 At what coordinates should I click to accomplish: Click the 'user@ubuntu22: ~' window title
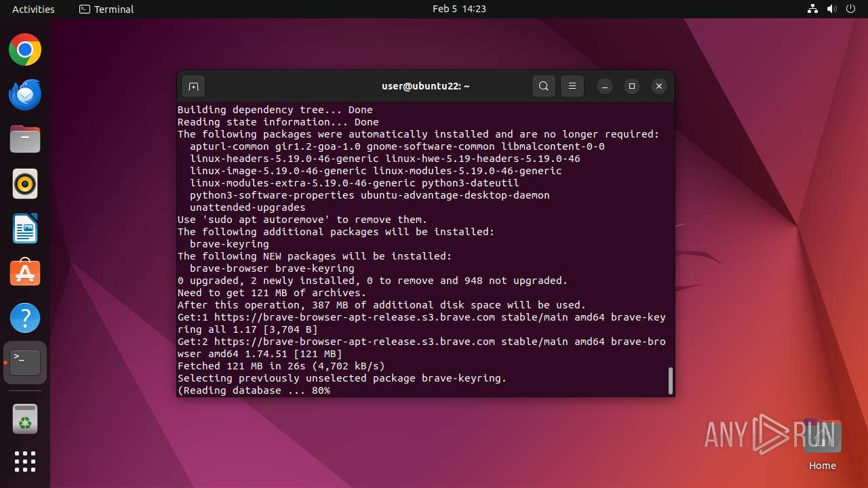click(426, 86)
